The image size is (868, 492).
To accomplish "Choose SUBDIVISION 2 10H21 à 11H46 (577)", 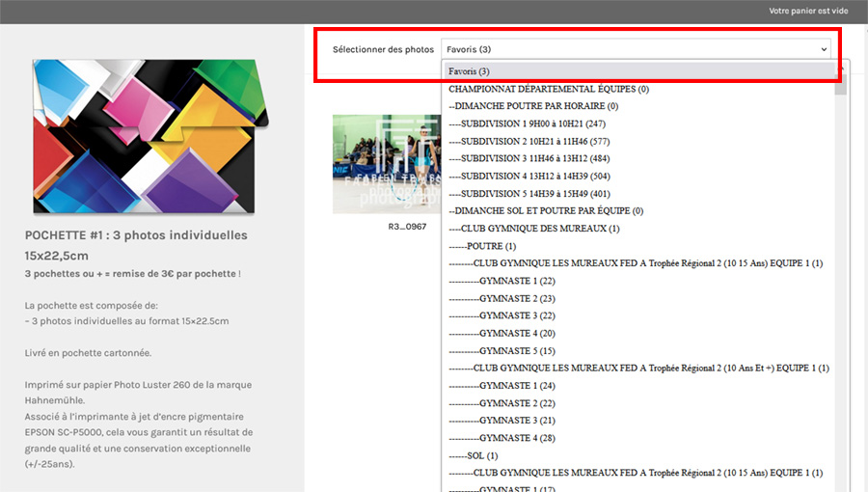I will 529,141.
